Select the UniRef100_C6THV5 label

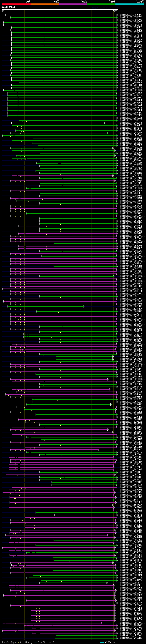[131, 65]
